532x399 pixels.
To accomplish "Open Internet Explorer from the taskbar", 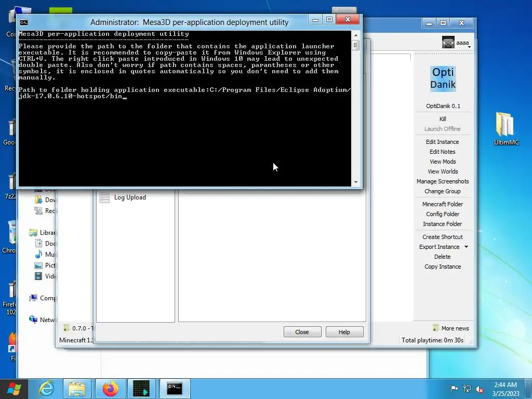I will pos(46,389).
